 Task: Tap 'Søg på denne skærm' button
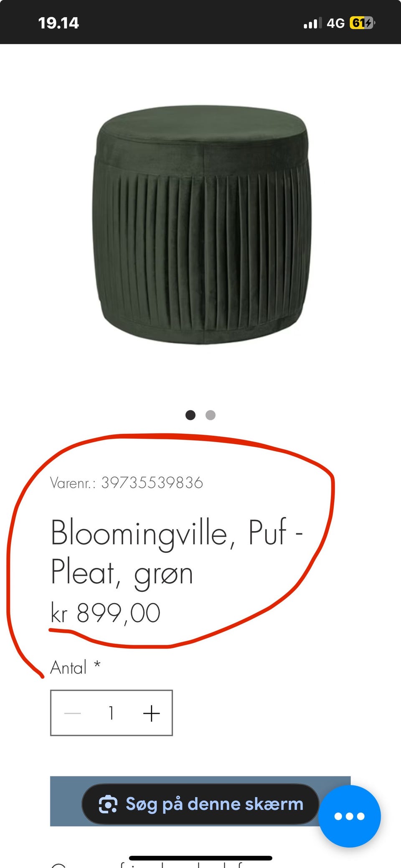click(x=200, y=804)
